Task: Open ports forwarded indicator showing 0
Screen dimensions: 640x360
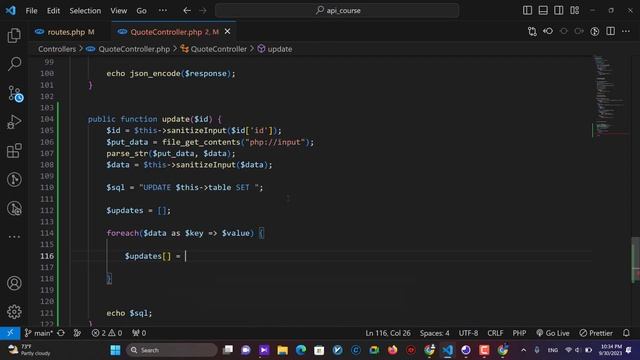Action: (139, 333)
